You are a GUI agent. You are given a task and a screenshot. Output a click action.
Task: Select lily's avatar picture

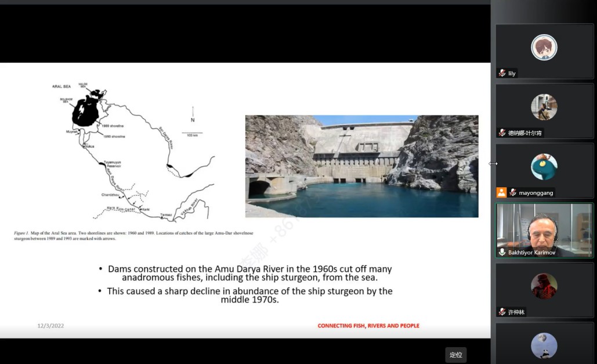click(x=544, y=48)
